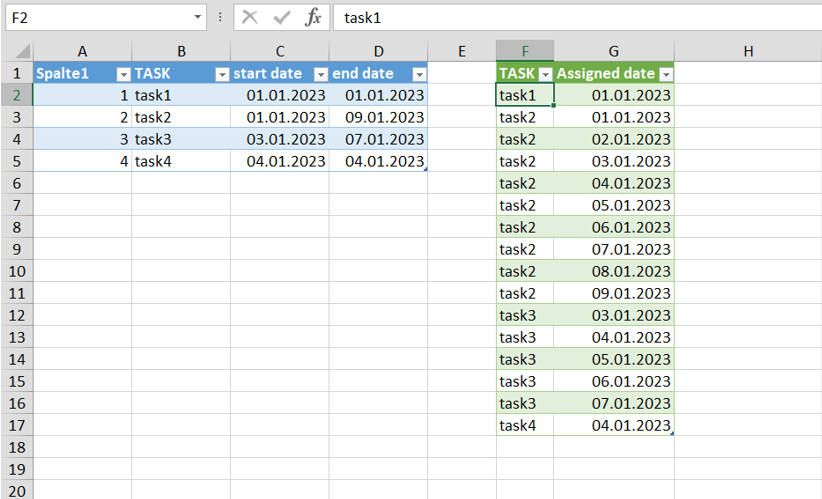
Task: Select row 1 header
Action: click(17, 73)
